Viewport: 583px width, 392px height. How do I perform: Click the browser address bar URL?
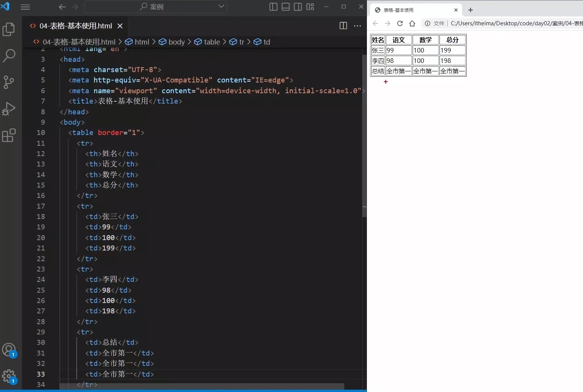[517, 23]
